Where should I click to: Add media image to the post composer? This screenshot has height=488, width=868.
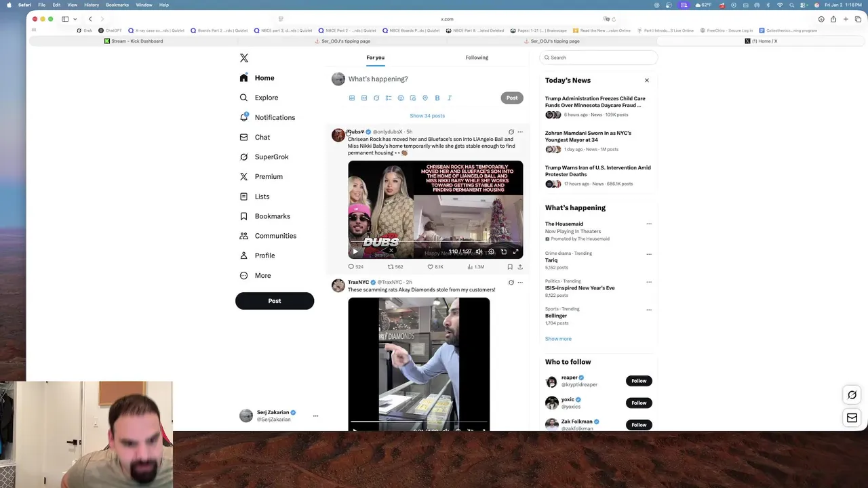[352, 98]
